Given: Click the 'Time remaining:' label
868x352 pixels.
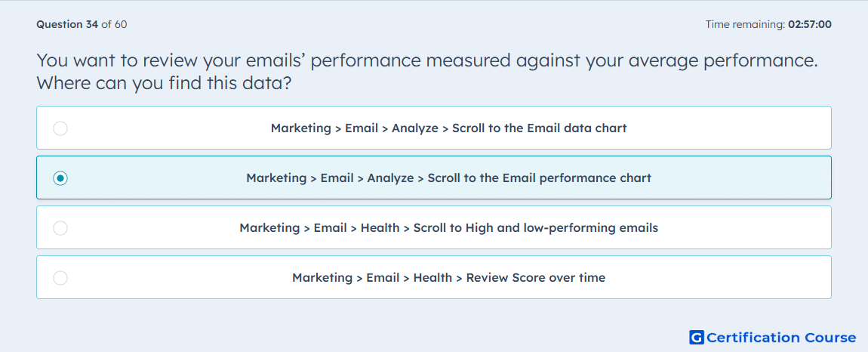Looking at the screenshot, I should click(745, 24).
